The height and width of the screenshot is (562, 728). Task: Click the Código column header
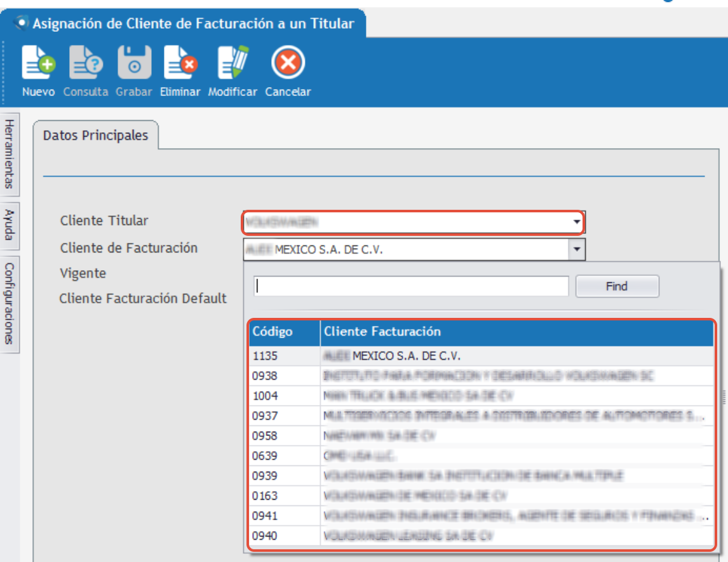285,332
